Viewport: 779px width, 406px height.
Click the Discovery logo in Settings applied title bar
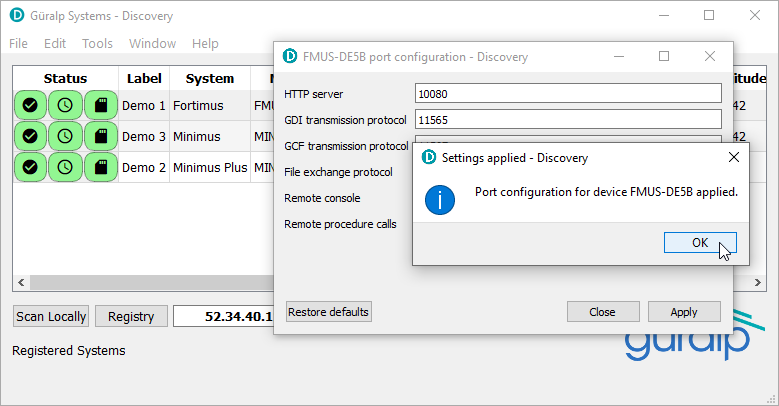click(429, 158)
